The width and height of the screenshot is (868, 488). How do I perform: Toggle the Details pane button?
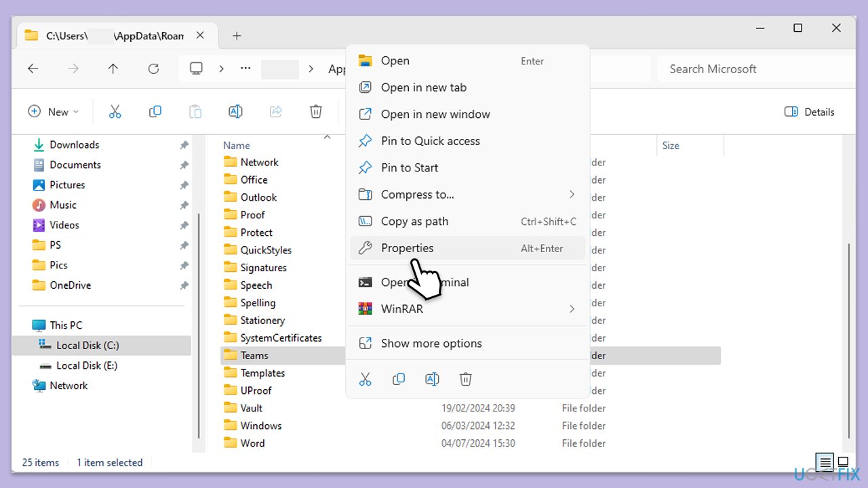(x=810, y=112)
